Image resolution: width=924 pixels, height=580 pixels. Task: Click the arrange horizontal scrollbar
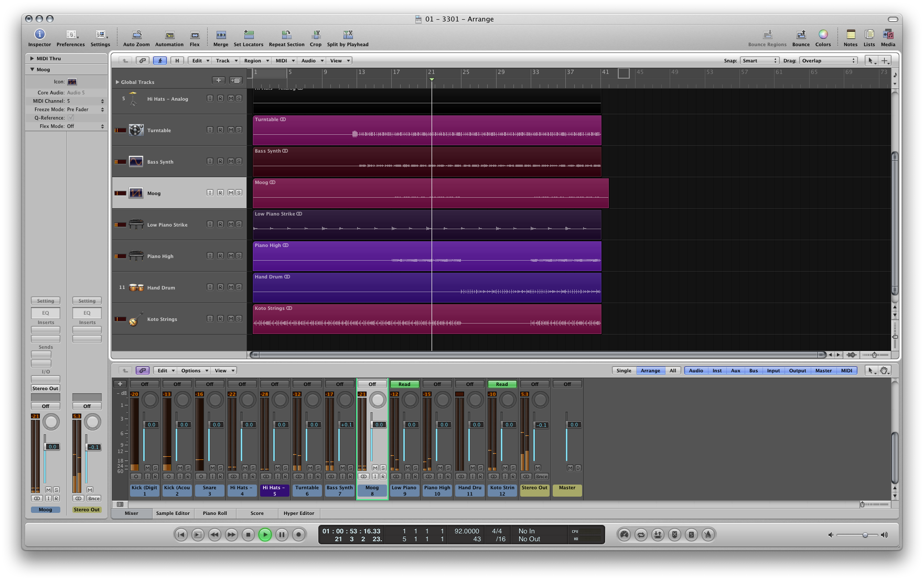coord(538,355)
